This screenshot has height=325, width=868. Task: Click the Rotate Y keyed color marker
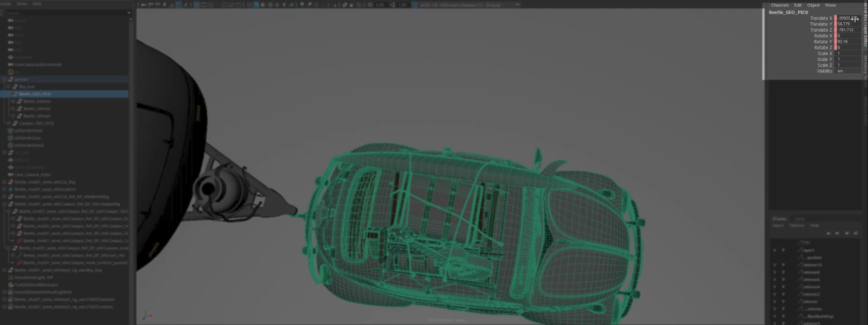[x=835, y=42]
